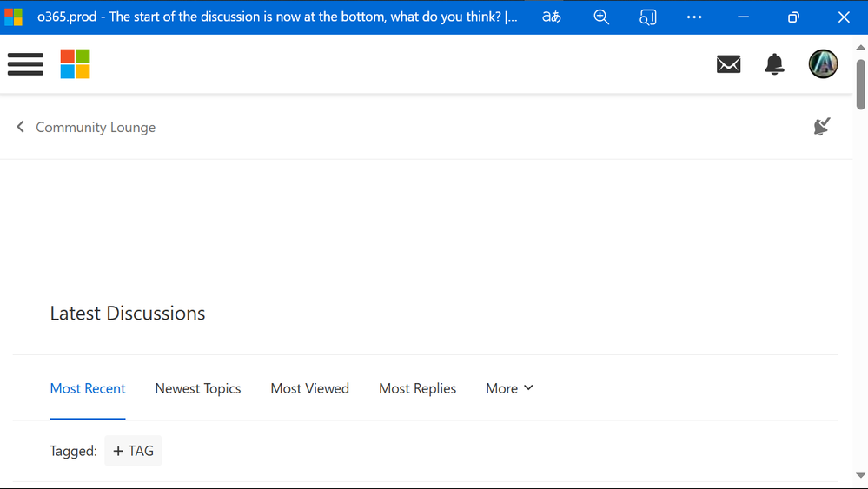Expand the More sorting dropdown
Screen dimensions: 868x489
[509, 388]
